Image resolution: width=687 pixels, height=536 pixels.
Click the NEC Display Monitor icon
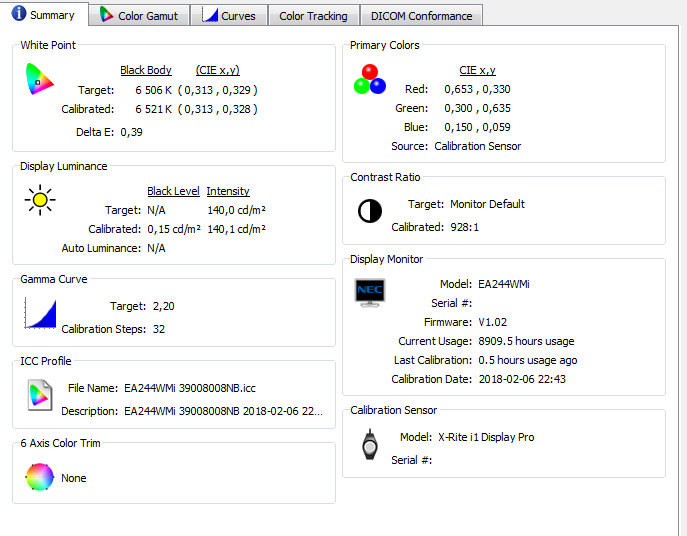point(369,292)
